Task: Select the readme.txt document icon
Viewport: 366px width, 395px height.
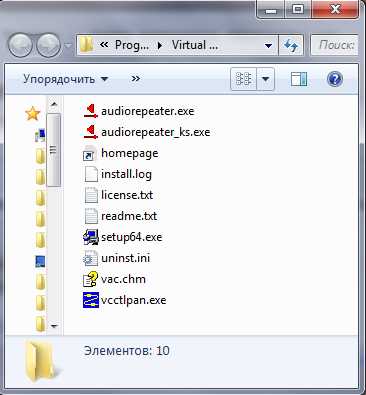Action: pyautogui.click(x=90, y=216)
